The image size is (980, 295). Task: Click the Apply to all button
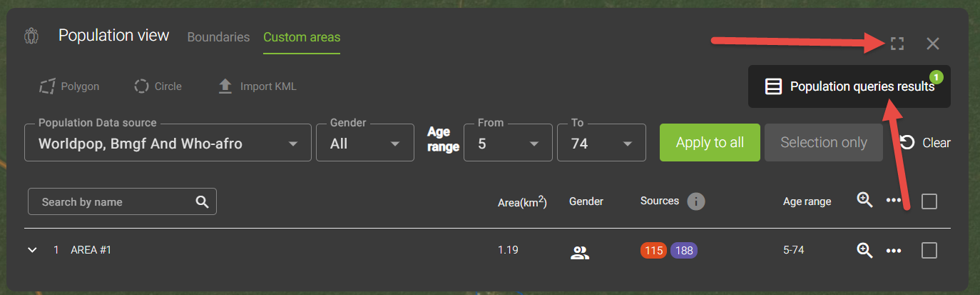point(710,142)
